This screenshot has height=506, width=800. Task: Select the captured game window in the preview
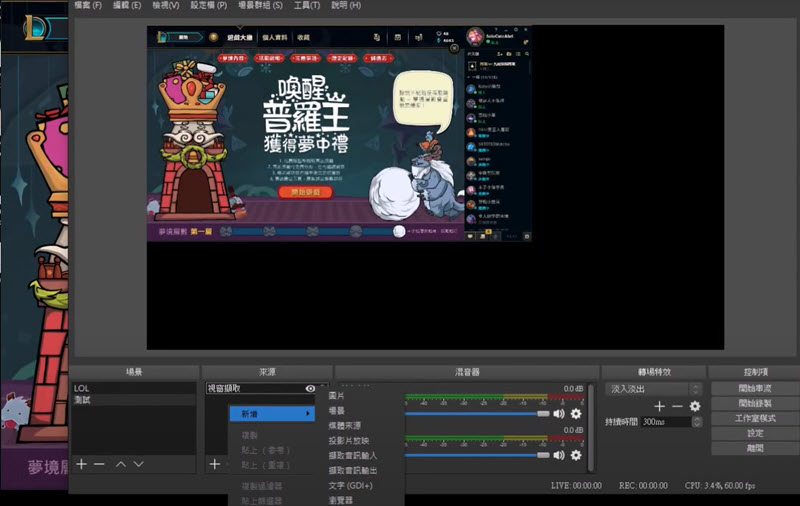click(x=339, y=134)
